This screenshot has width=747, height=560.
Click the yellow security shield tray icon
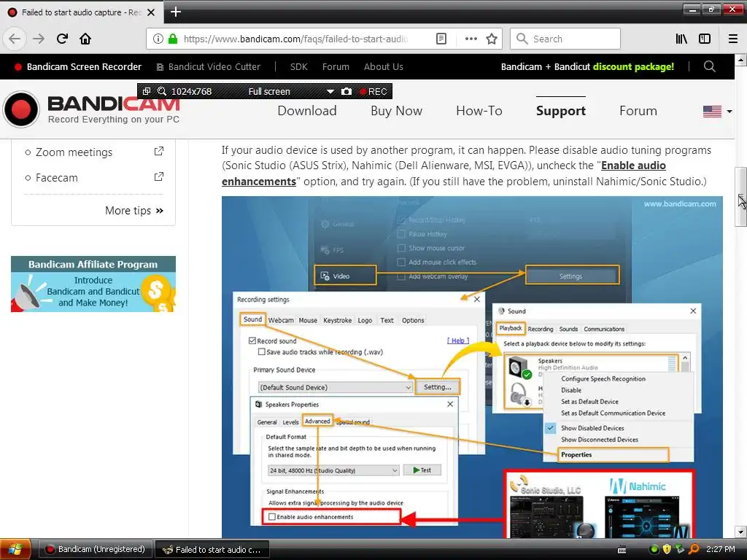pos(667,549)
